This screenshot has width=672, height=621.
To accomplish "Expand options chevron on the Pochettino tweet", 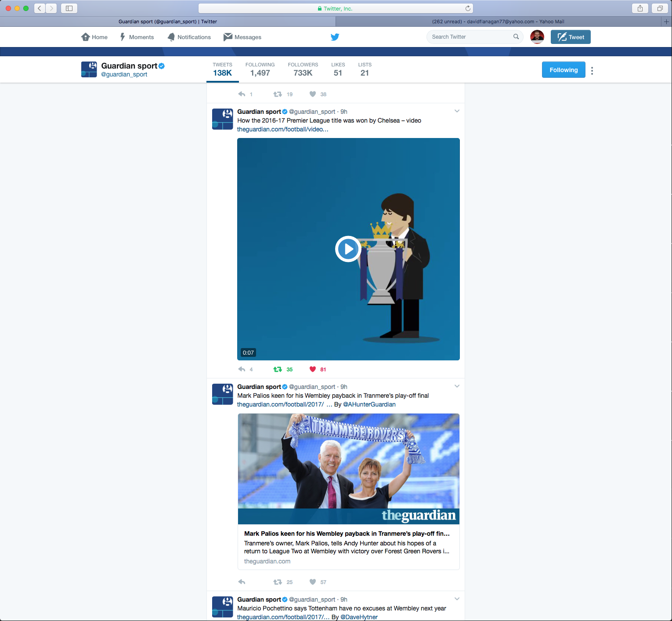I will pos(457,599).
